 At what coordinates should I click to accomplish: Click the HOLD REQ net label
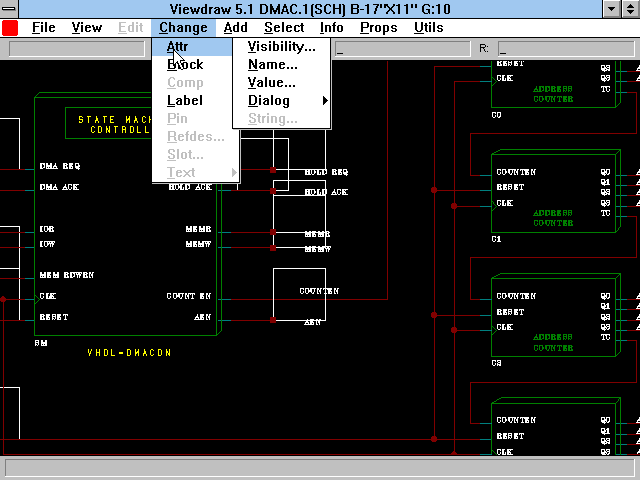(326, 172)
